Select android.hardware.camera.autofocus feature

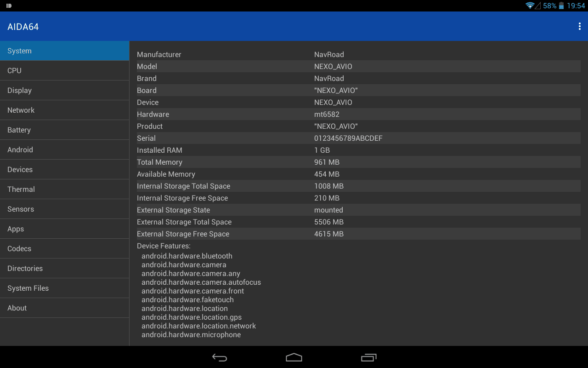click(201, 282)
